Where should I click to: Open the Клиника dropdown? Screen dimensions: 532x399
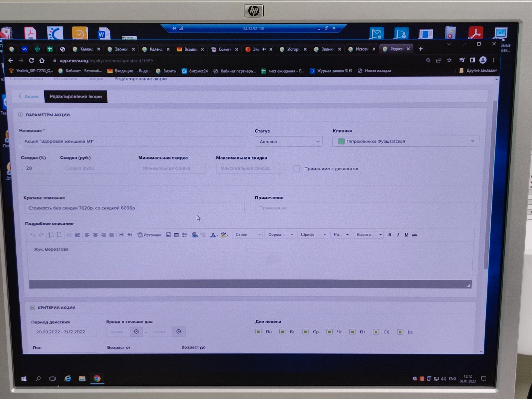tap(406, 141)
